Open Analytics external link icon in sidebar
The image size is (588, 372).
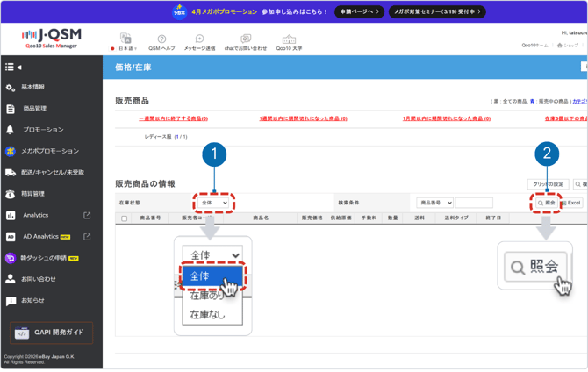coord(87,215)
